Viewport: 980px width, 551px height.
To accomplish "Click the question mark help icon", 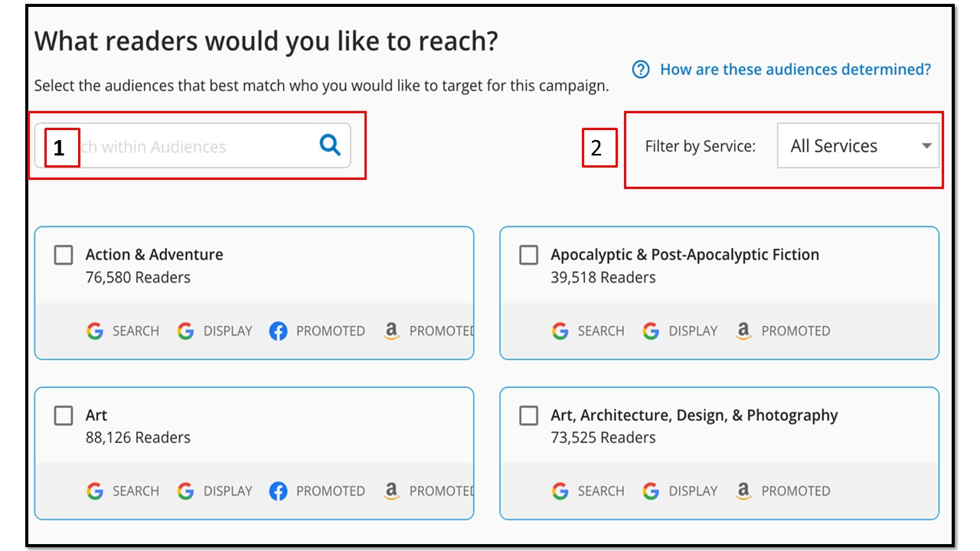I will [641, 70].
